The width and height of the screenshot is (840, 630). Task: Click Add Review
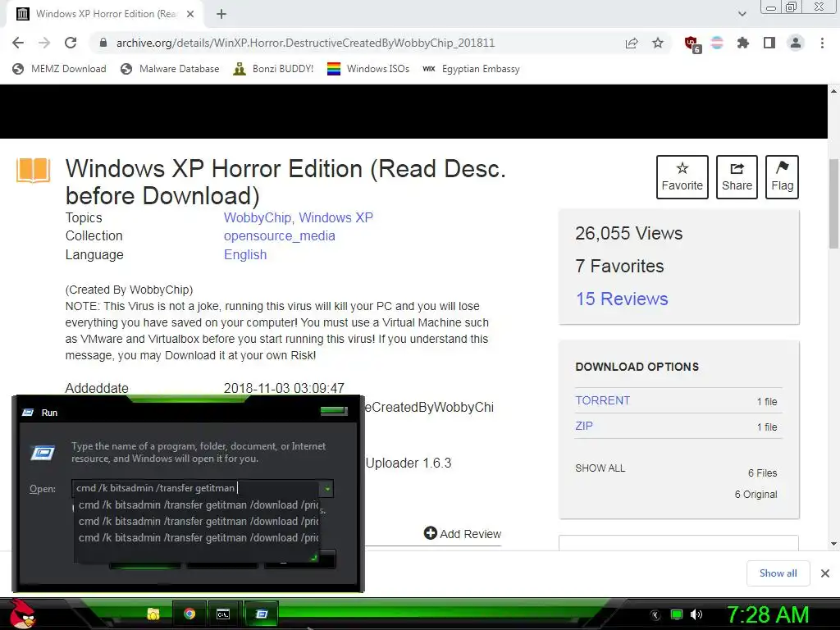pos(463,533)
